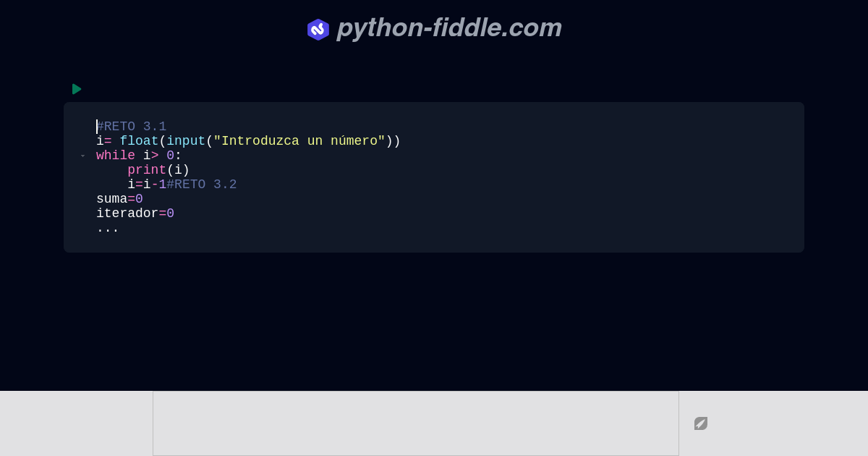The height and width of the screenshot is (456, 868).
Task: Click the iterador=0 variable line
Action: 135,214
